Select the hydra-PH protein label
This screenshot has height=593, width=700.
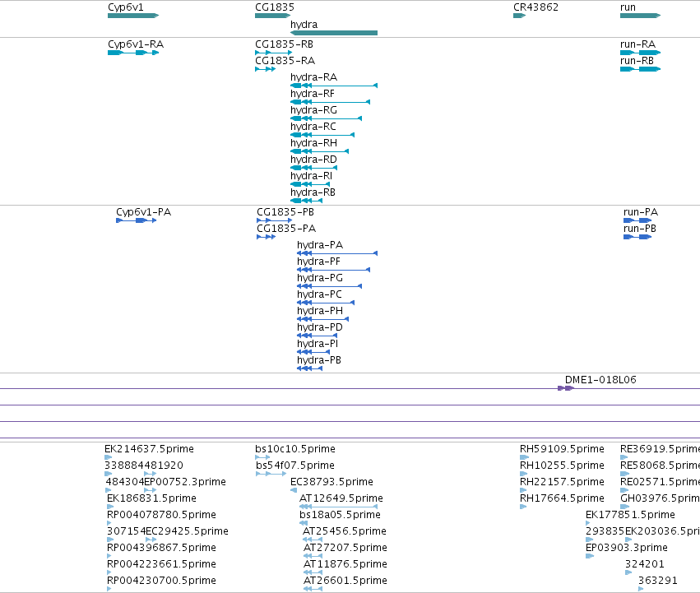[x=320, y=311]
